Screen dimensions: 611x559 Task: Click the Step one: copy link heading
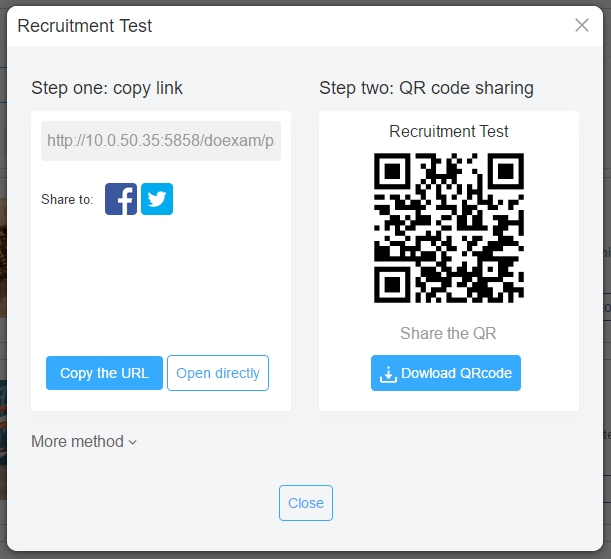[x=107, y=88]
